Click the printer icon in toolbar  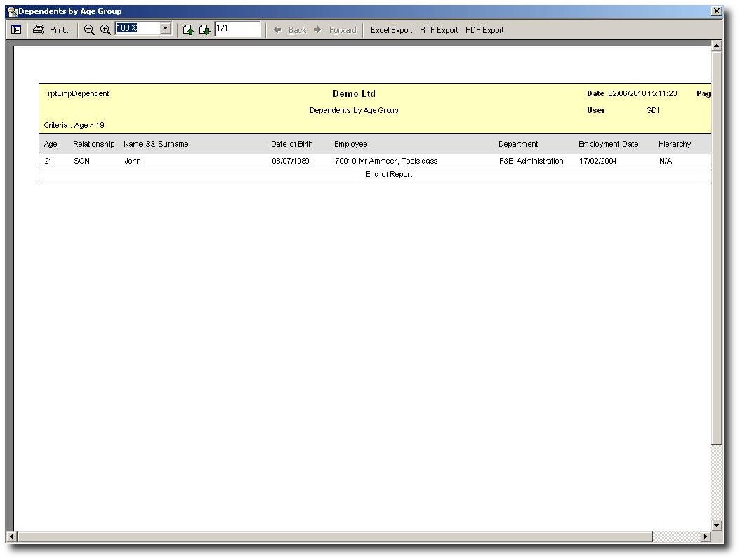pos(39,30)
